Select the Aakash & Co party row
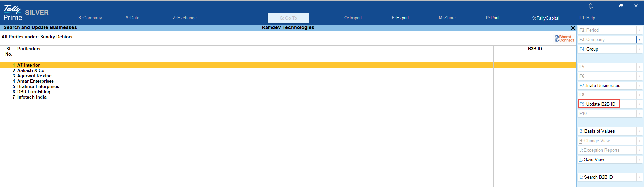 coord(31,71)
